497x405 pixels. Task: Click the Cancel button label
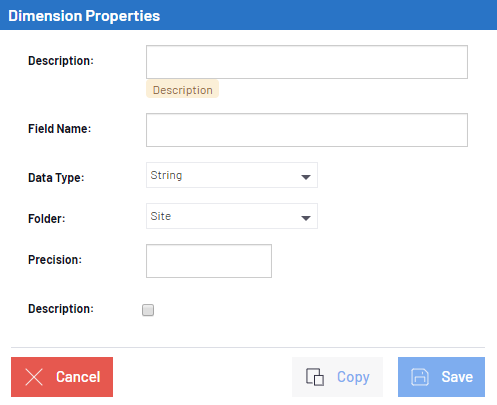click(x=78, y=377)
